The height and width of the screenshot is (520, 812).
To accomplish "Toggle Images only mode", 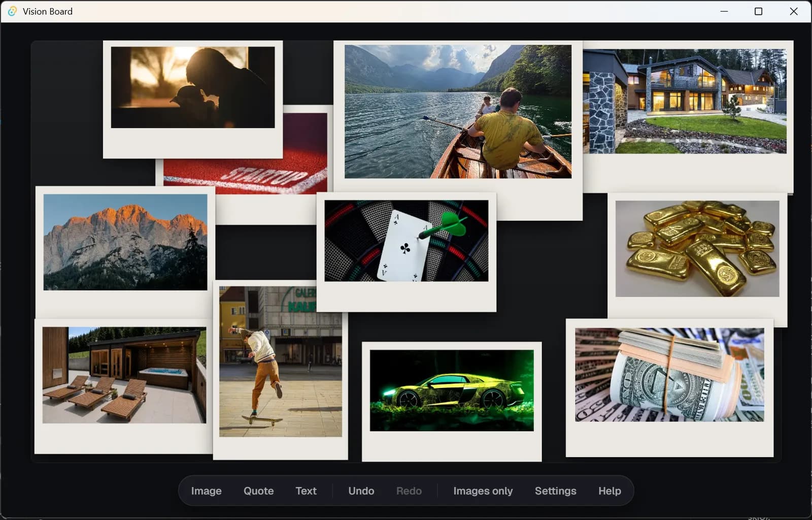I will (x=483, y=491).
